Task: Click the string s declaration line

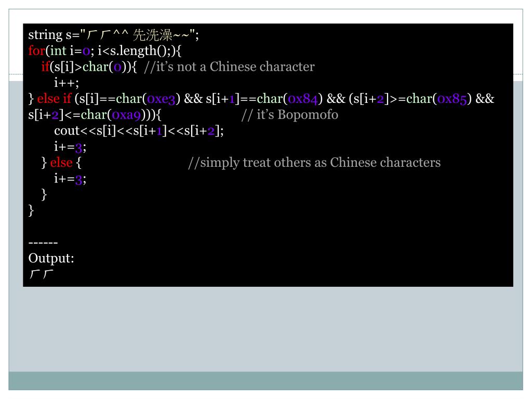Action: click(x=114, y=35)
